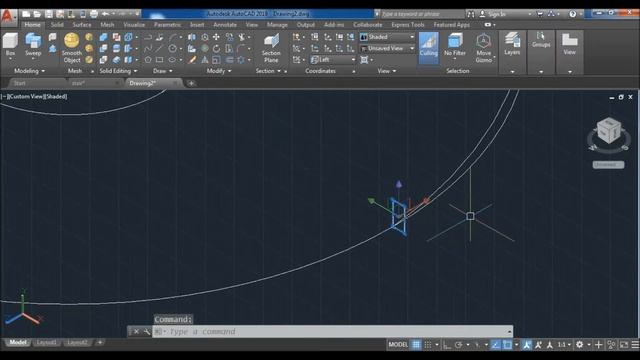Switch to the Mesh ribbon tab
Image resolution: width=640 pixels, height=360 pixels.
[x=107, y=25]
